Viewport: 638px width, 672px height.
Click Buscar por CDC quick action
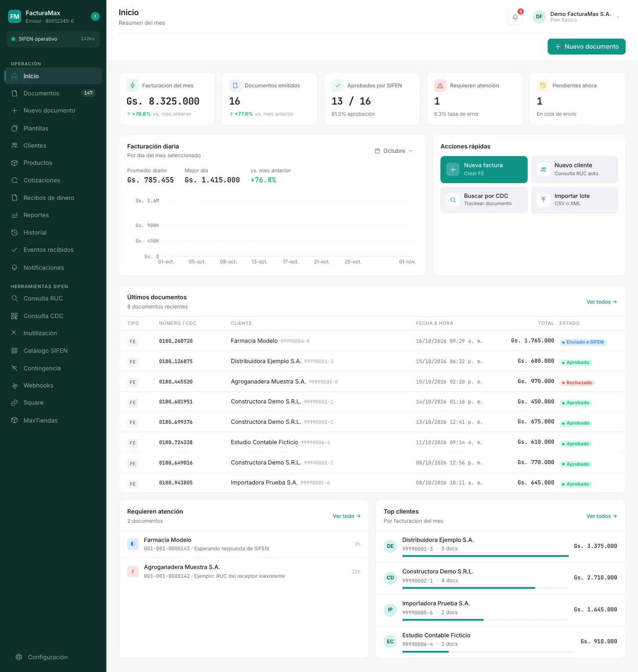(x=484, y=200)
